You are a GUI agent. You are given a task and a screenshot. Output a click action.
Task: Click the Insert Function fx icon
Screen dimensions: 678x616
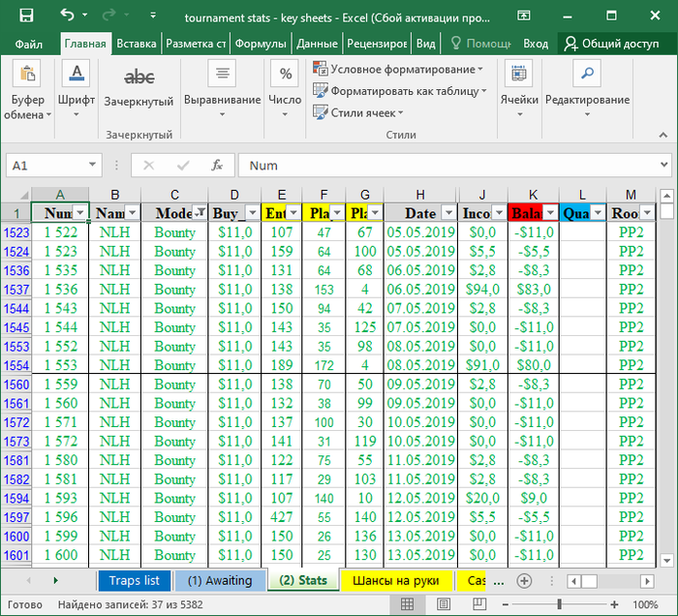point(217,166)
